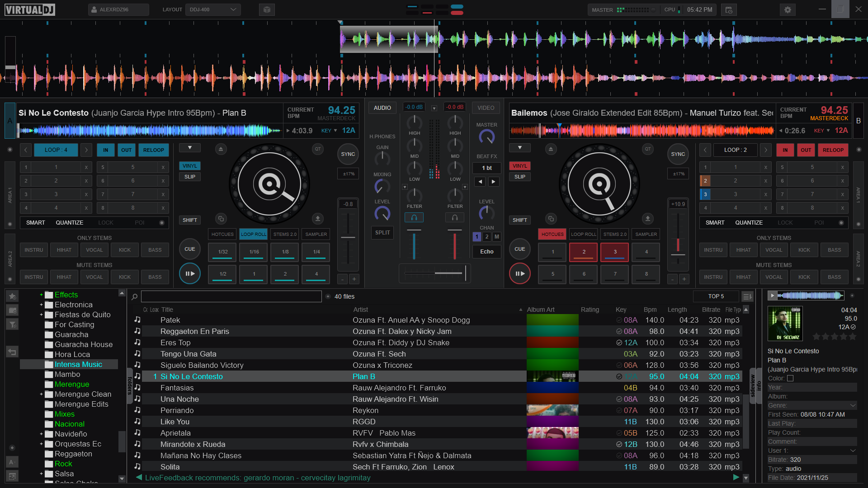Viewport: 868px width, 488px height.
Task: Click the crossfader slider
Action: [434, 273]
